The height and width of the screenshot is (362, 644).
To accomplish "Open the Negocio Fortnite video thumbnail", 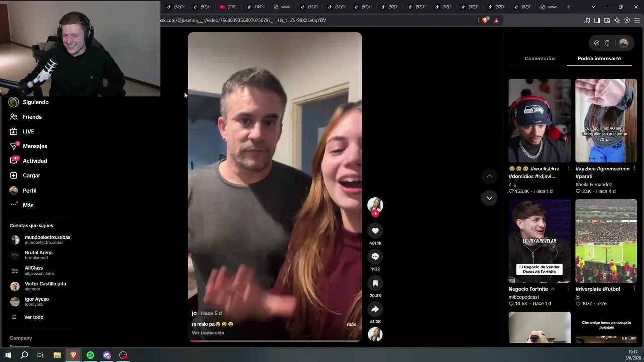I will pos(539,241).
